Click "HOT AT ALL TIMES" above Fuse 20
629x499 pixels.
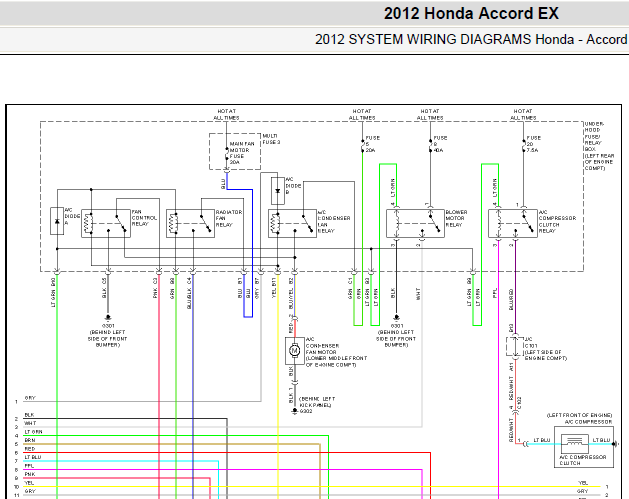pyautogui.click(x=523, y=114)
